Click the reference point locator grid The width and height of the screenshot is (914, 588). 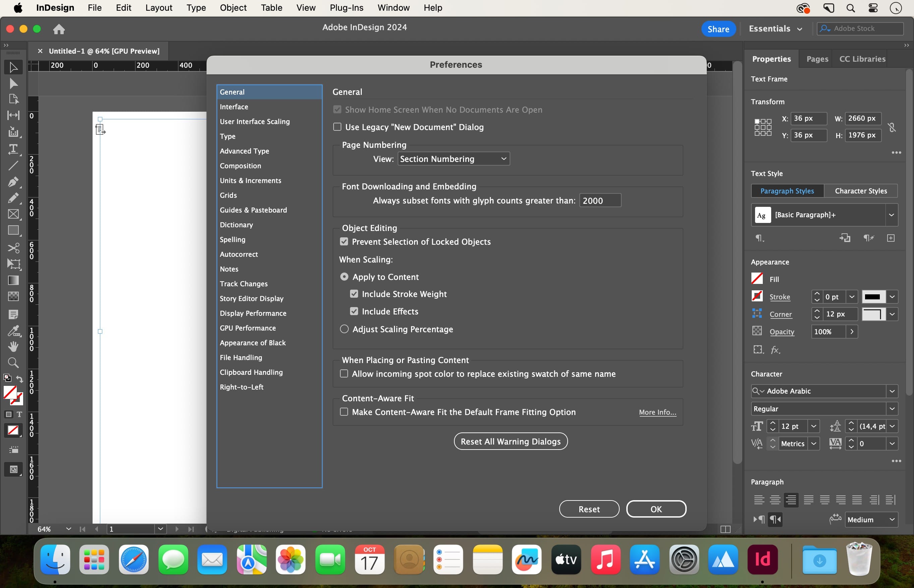(763, 127)
